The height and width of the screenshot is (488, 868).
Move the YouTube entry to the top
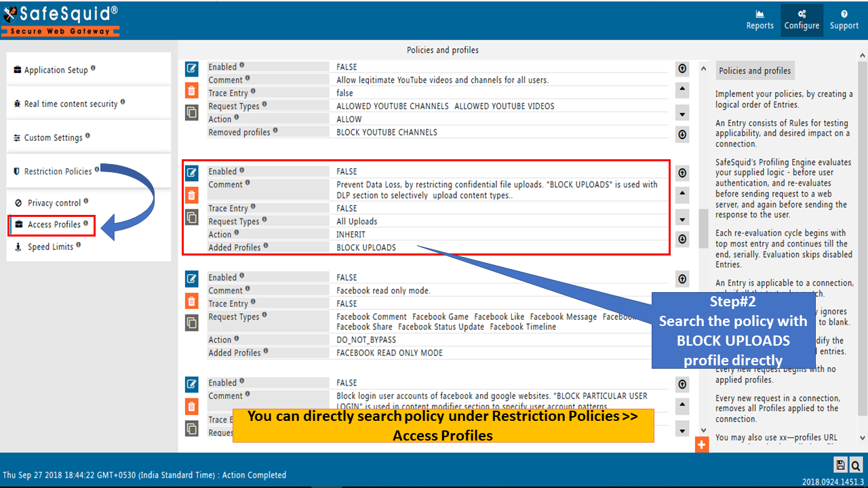coord(682,68)
